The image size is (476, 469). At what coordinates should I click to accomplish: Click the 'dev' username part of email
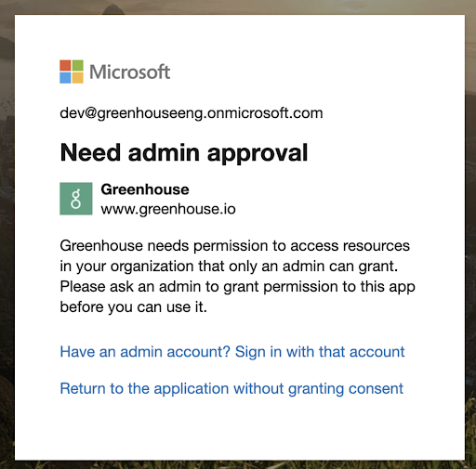72,112
